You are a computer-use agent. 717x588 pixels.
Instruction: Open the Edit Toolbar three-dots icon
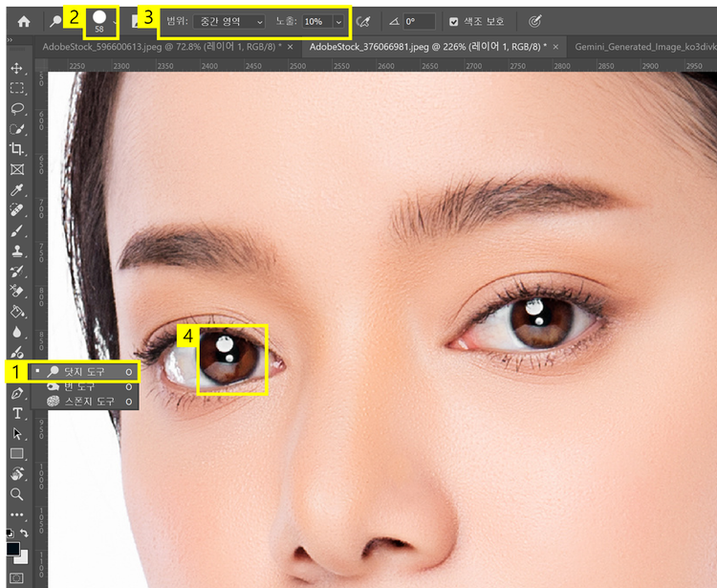[17, 514]
